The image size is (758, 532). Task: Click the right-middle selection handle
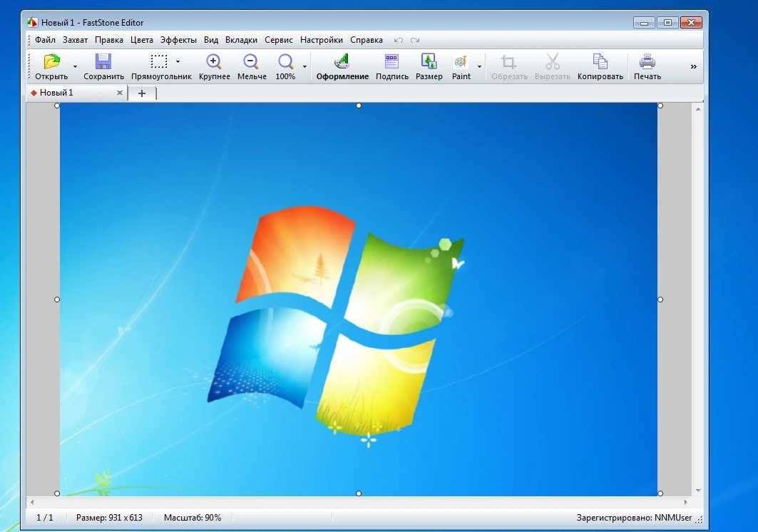(x=660, y=300)
